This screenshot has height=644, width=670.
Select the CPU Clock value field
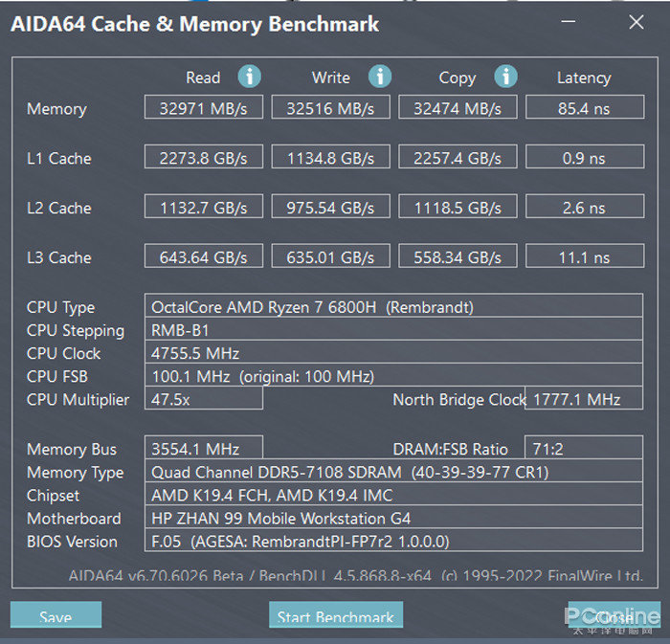pyautogui.click(x=392, y=353)
